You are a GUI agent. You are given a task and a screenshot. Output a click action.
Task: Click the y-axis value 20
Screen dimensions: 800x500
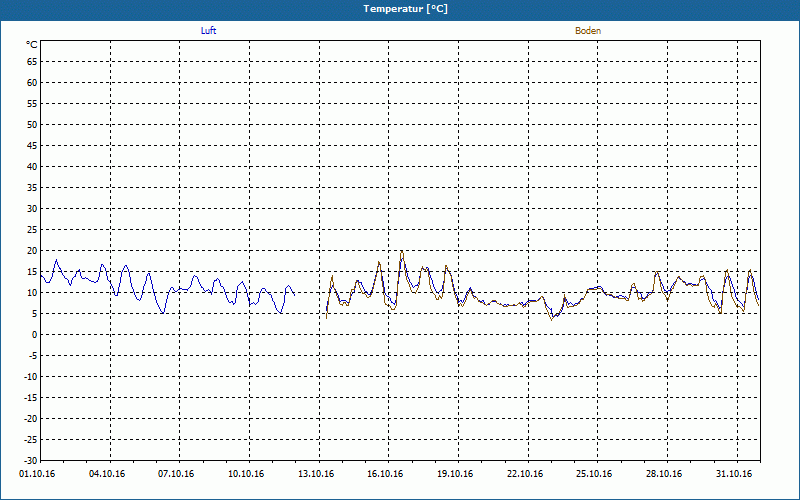click(32, 251)
